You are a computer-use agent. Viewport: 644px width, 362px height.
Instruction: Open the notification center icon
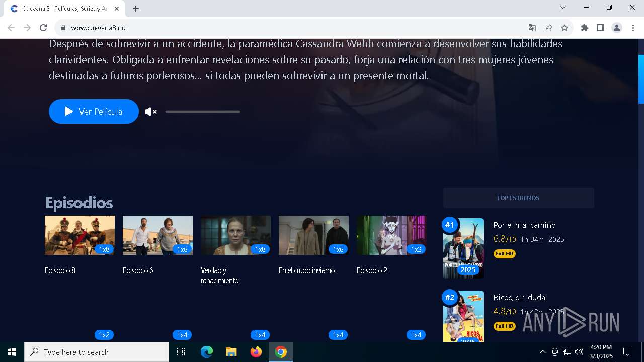click(x=627, y=352)
